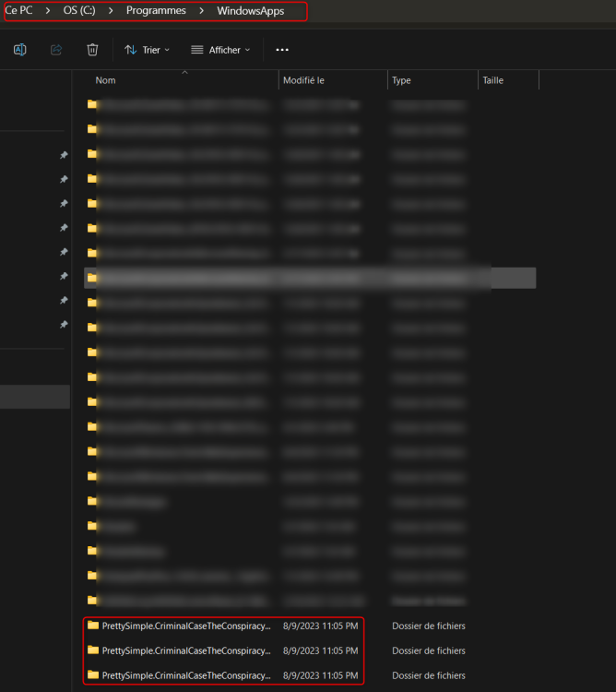The width and height of the screenshot is (616, 692).
Task: Expand the chevron after Ce PC
Action: point(47,11)
